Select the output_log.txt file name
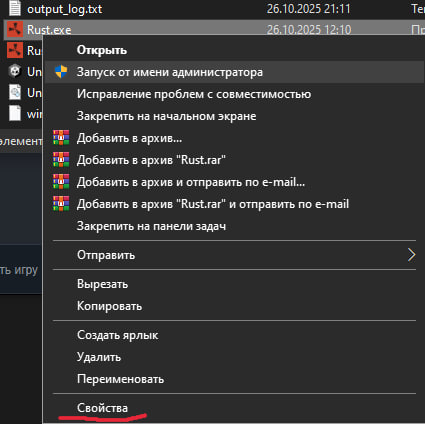Viewport: 425px width, 424px height. point(65,9)
